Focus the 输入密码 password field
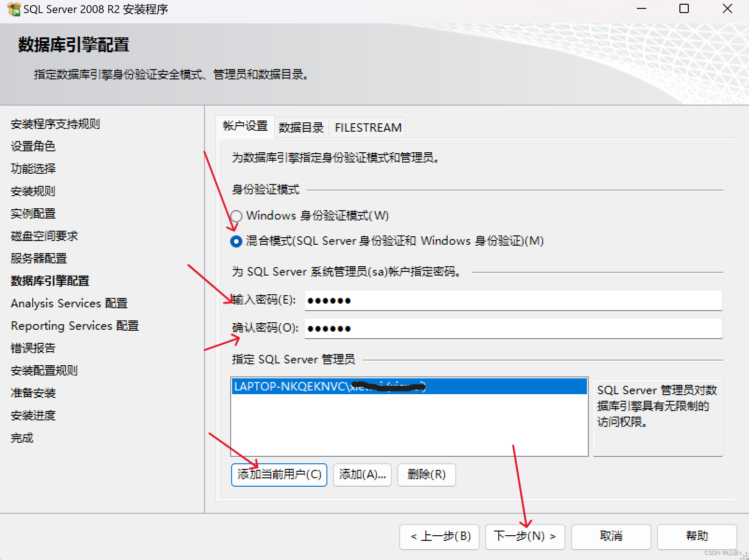This screenshot has width=749, height=560. pyautogui.click(x=513, y=300)
